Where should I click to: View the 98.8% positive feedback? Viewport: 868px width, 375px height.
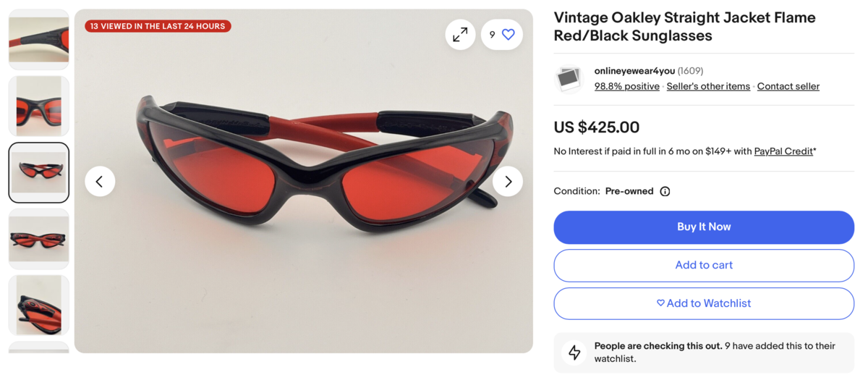[626, 86]
